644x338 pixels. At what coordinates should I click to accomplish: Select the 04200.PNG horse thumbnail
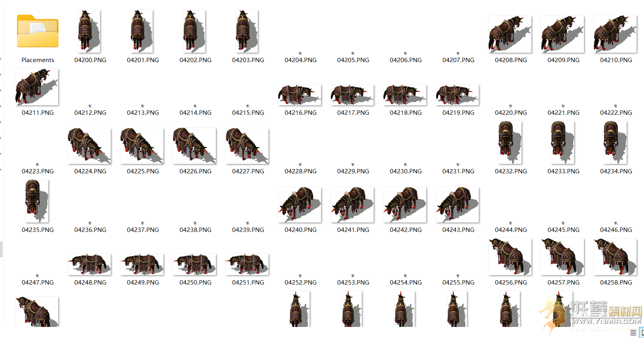tap(89, 31)
